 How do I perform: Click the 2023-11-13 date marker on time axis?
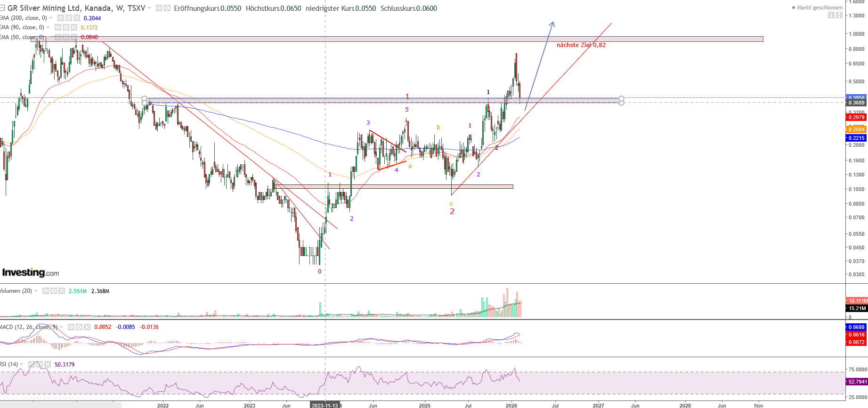point(325,405)
